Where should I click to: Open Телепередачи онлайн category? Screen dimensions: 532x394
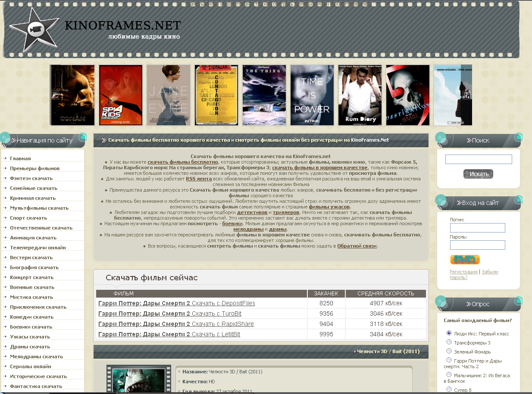click(x=38, y=248)
